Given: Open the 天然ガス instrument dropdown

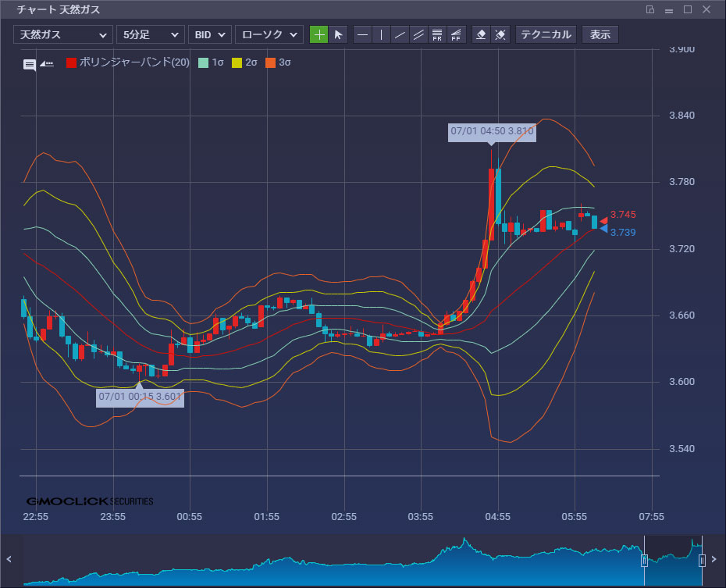Looking at the screenshot, I should click(62, 34).
